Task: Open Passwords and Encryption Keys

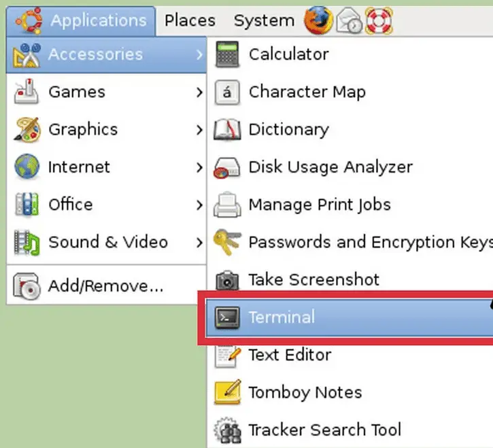Action: [x=367, y=242]
